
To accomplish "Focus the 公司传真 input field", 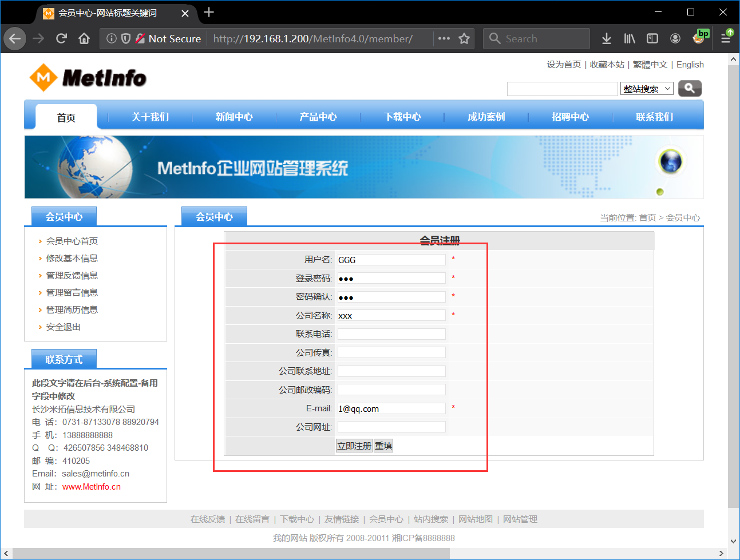I will click(x=391, y=353).
